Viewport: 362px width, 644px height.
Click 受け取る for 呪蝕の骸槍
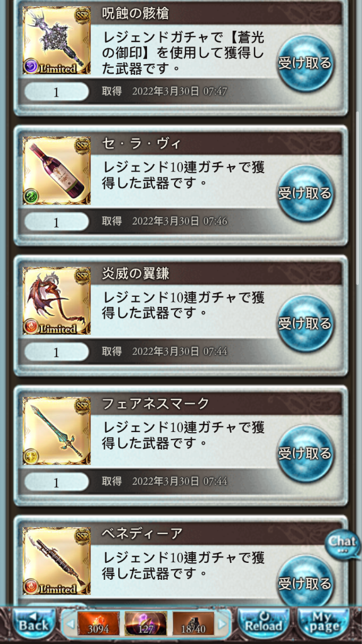click(x=305, y=64)
